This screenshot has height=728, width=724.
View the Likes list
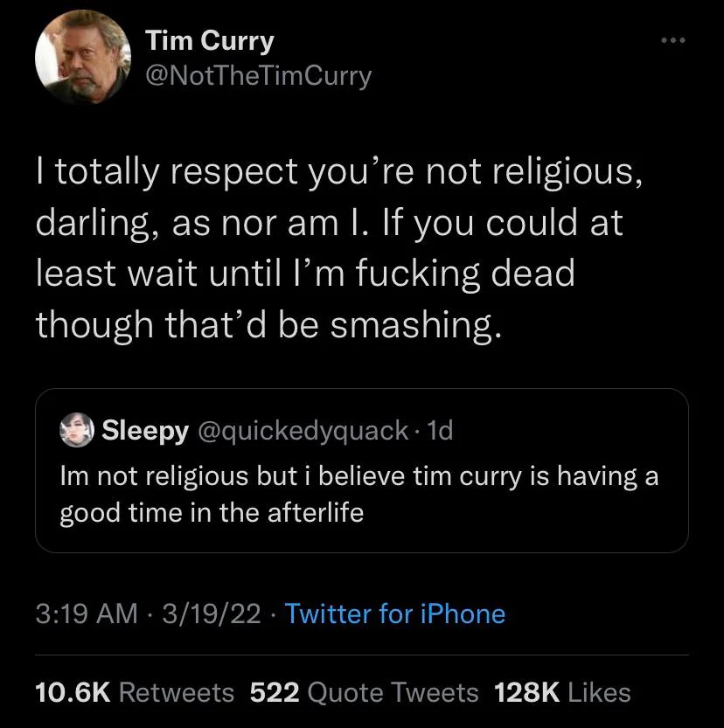[x=562, y=693]
